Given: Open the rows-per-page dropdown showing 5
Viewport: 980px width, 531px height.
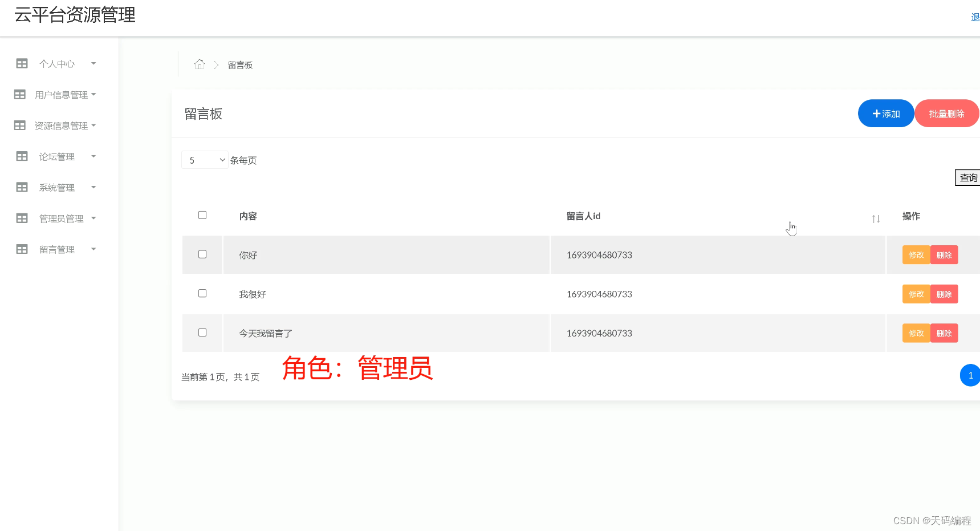Looking at the screenshot, I should point(205,160).
